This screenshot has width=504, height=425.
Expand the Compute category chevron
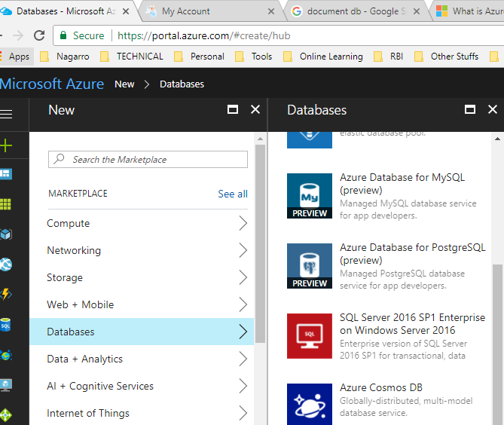[x=243, y=223]
